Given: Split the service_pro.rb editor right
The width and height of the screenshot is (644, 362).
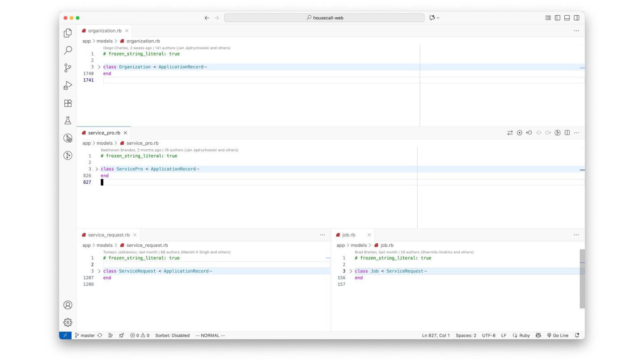Looking at the screenshot, I should coord(567,133).
